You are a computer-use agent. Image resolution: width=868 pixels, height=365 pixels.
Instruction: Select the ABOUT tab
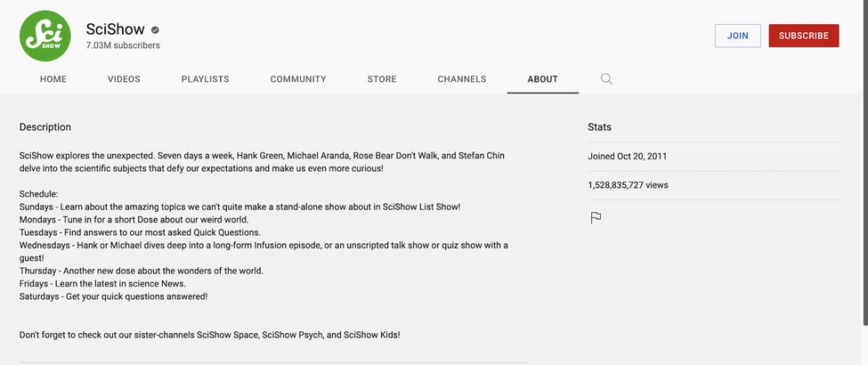click(x=542, y=79)
